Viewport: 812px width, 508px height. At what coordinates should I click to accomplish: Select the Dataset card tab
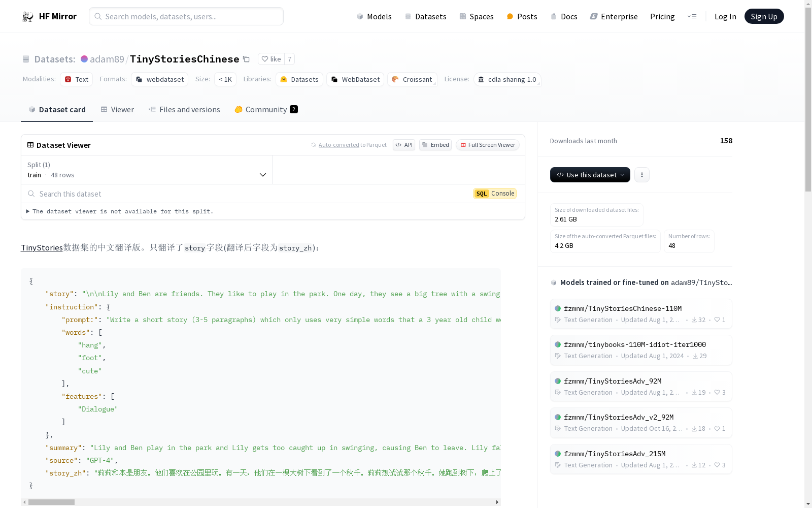[57, 110]
